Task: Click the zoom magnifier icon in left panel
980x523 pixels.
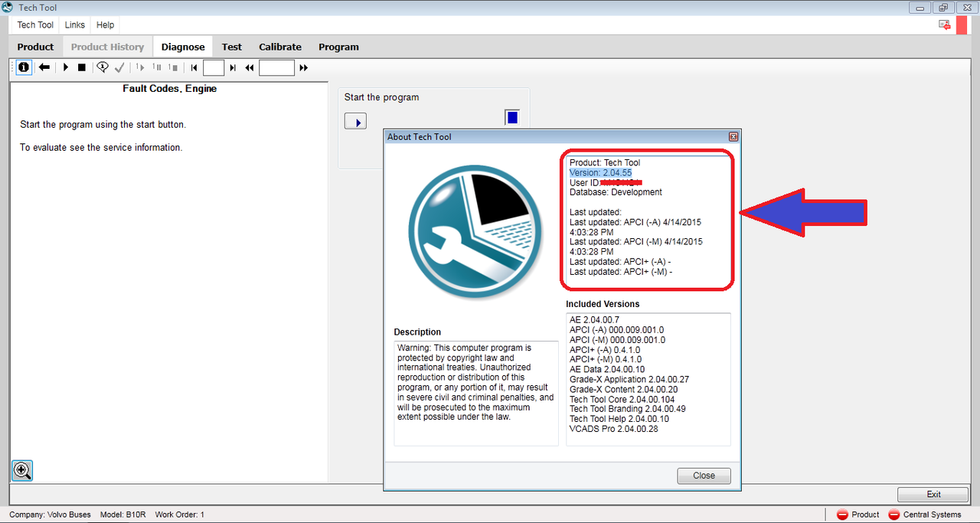Action: coord(22,470)
